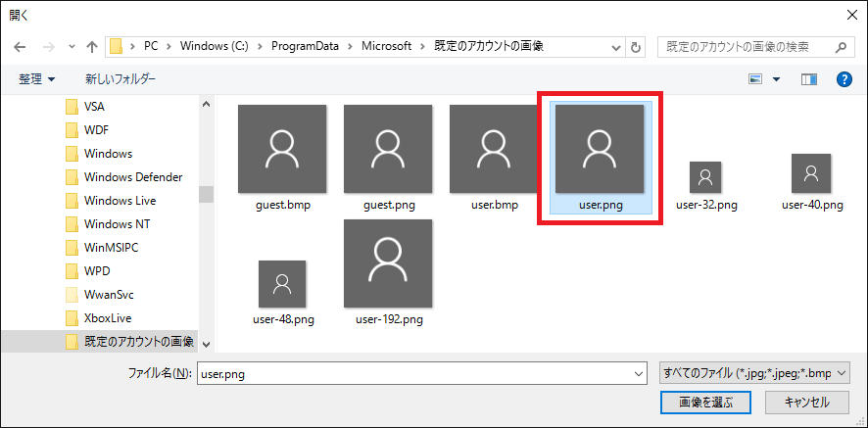Select the guest.bmp thumbnail
868x428 pixels.
[x=282, y=157]
